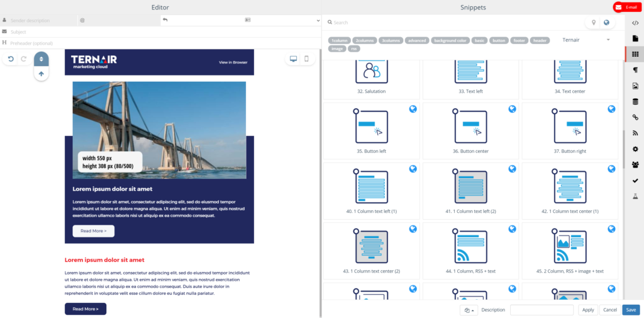Select the 43. 1 Column text center (2) snippet
Viewport: 644px width, 318px height.
click(371, 251)
